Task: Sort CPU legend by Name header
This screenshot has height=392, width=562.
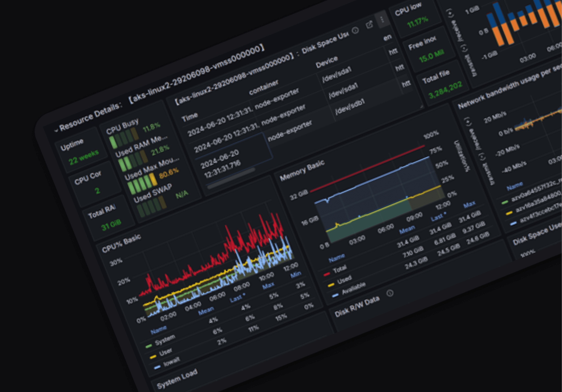Action: click(158, 330)
